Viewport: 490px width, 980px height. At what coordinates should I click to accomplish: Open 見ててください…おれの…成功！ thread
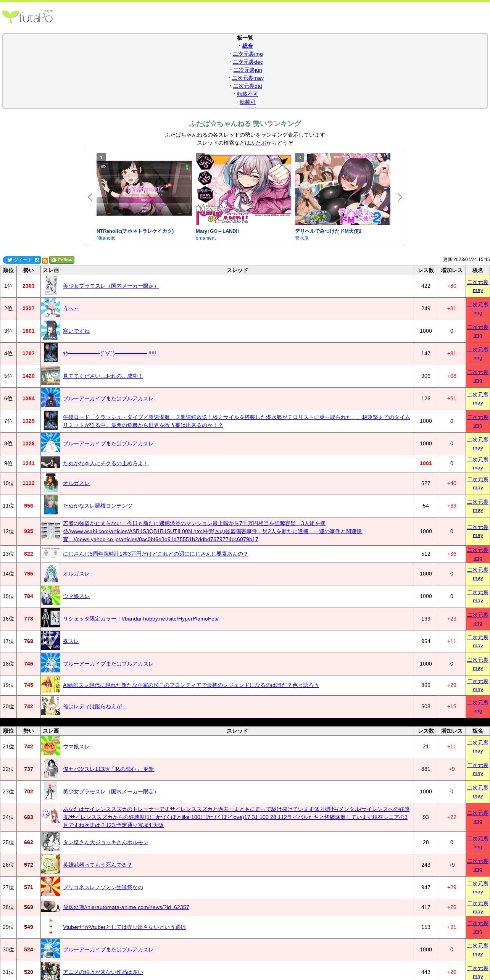point(103,376)
